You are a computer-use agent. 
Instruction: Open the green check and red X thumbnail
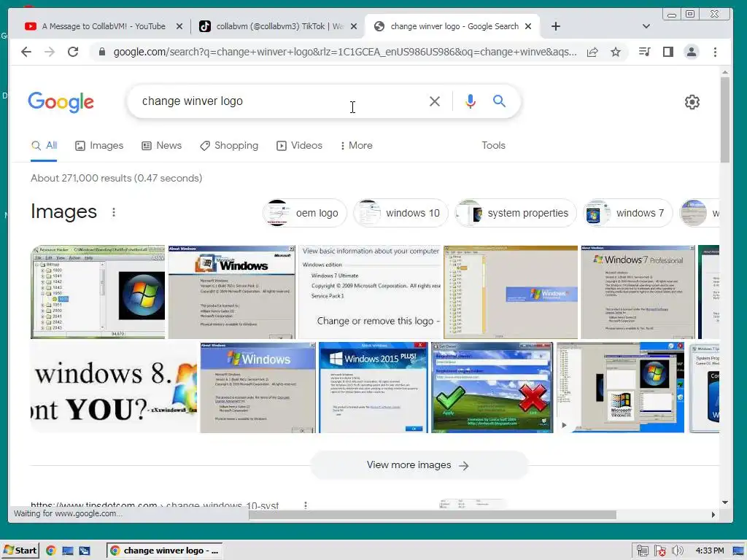492,387
